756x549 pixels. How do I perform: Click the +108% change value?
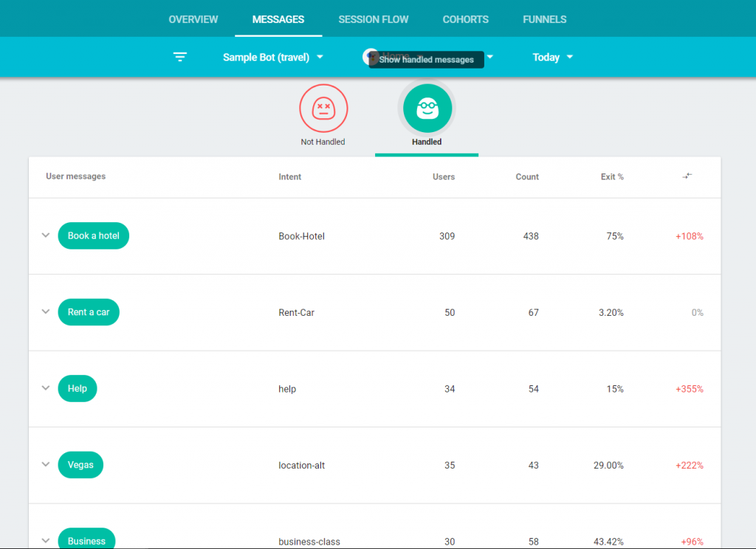click(x=690, y=236)
